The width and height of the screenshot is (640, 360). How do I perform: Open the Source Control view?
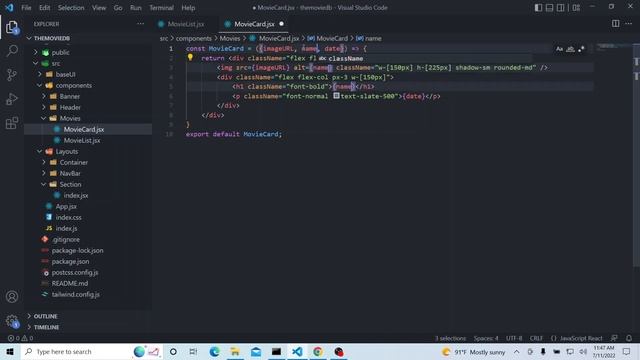(x=12, y=75)
